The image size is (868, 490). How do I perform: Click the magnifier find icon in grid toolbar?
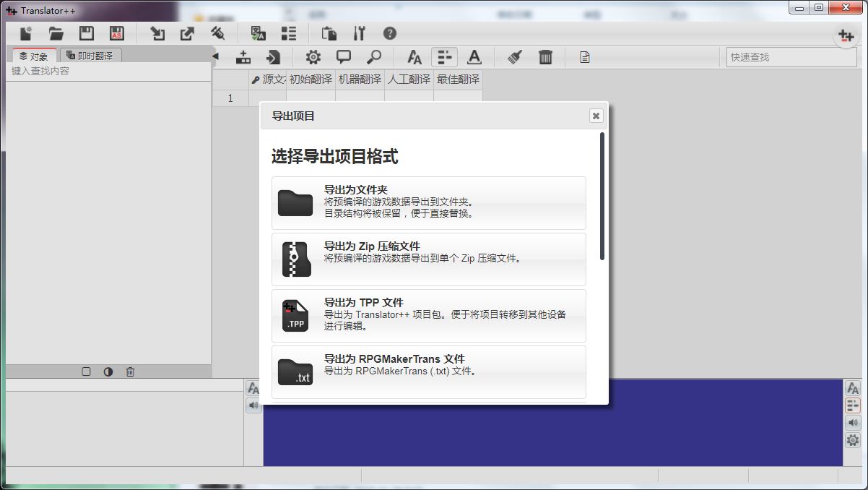[x=374, y=57]
